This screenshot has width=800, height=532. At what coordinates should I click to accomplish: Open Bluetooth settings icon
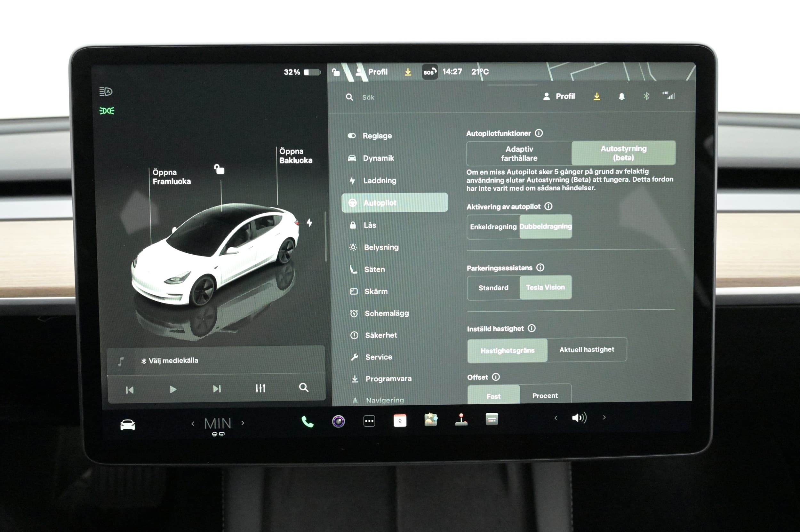pos(646,96)
